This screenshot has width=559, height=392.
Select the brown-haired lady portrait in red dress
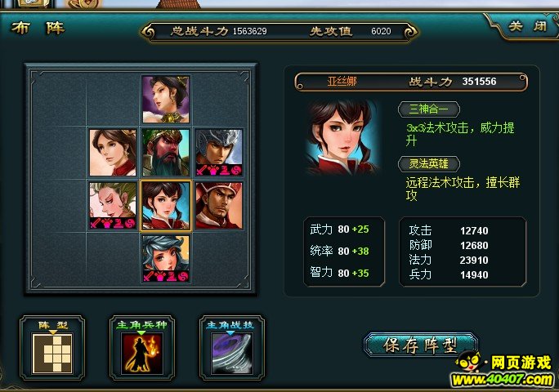point(113,153)
